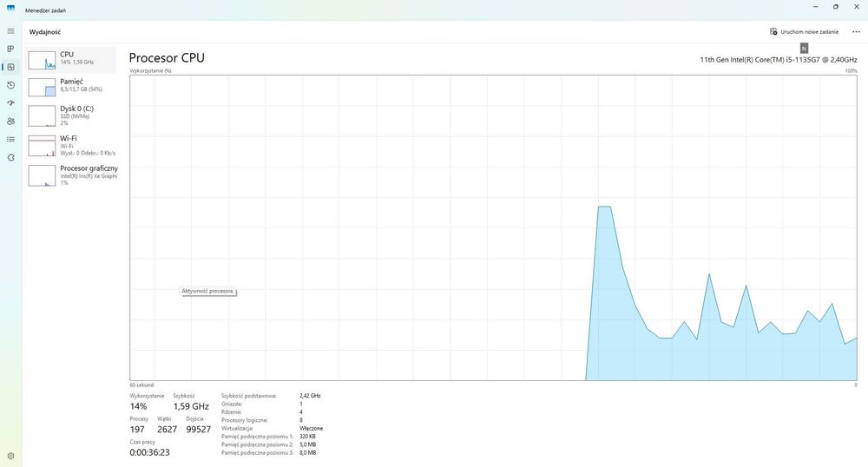Image resolution: width=868 pixels, height=467 pixels.
Task: Open the Services page icon
Action: [10, 158]
